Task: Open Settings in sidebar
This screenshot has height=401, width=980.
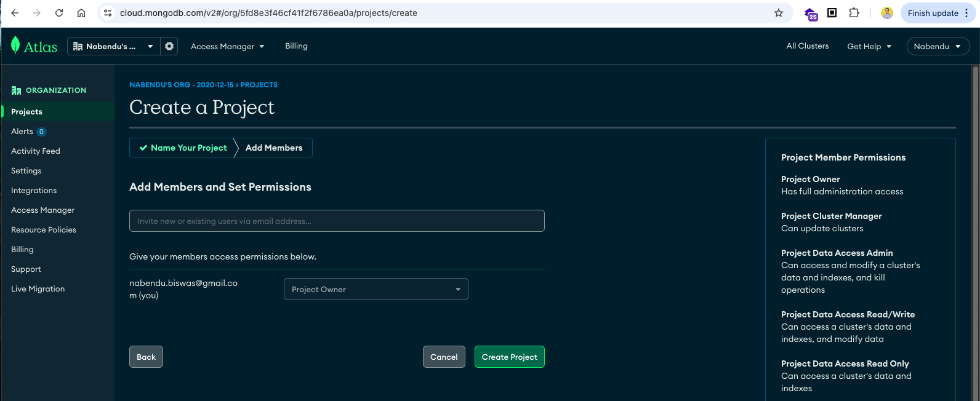Action: click(26, 171)
